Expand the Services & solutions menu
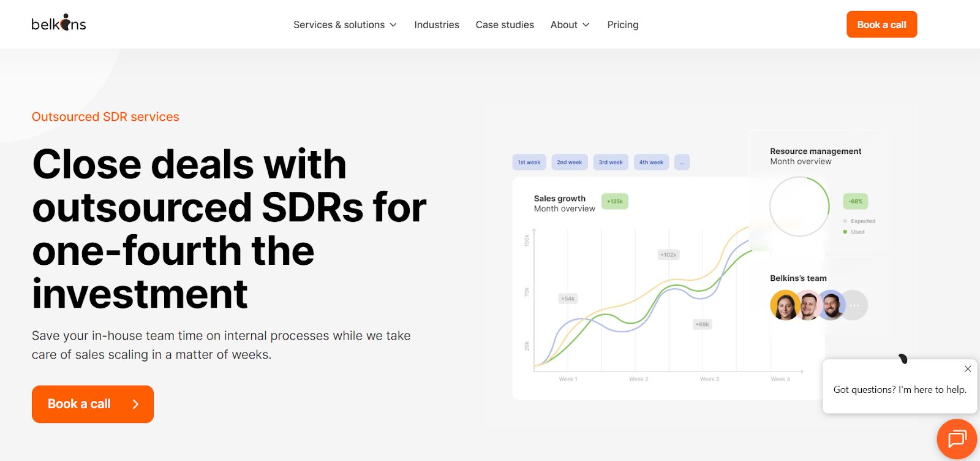This screenshot has height=461, width=980. click(x=345, y=25)
